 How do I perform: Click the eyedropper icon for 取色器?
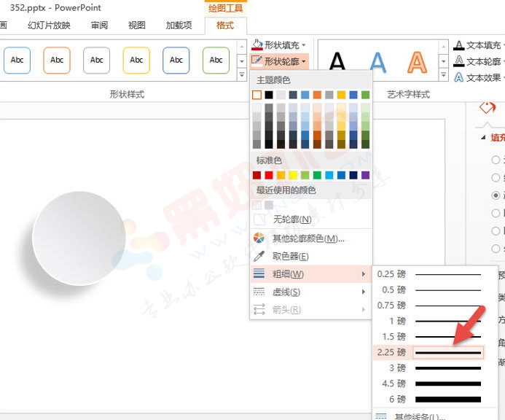click(x=259, y=256)
